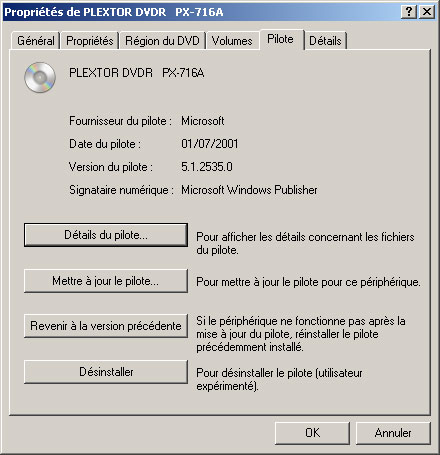Click description 'Pour mettre à jour le pilote'
This screenshot has height=455, width=440.
point(308,282)
